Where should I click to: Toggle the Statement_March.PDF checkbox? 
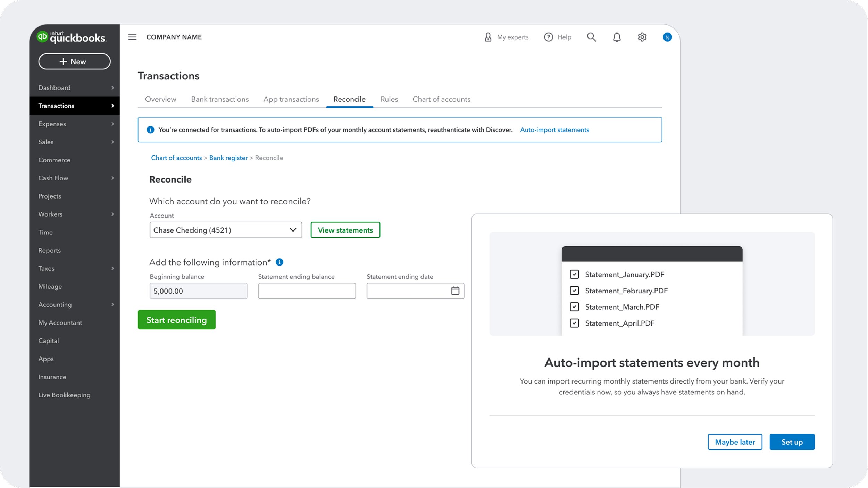[x=574, y=307]
